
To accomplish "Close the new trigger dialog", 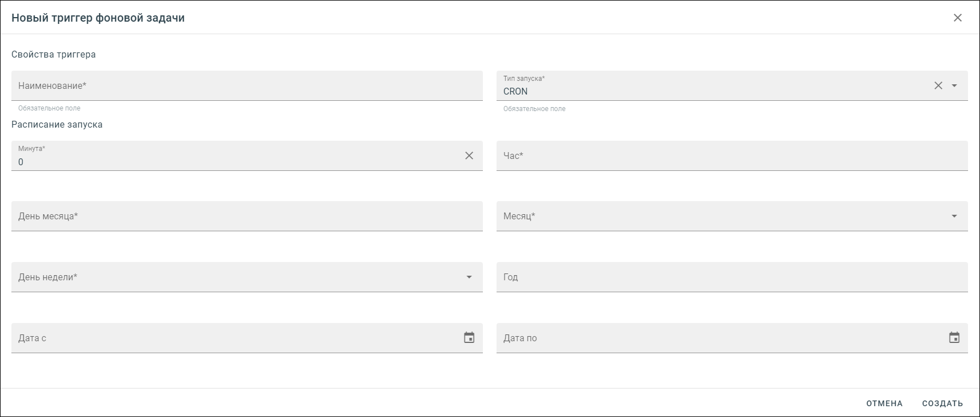I will pos(958,18).
